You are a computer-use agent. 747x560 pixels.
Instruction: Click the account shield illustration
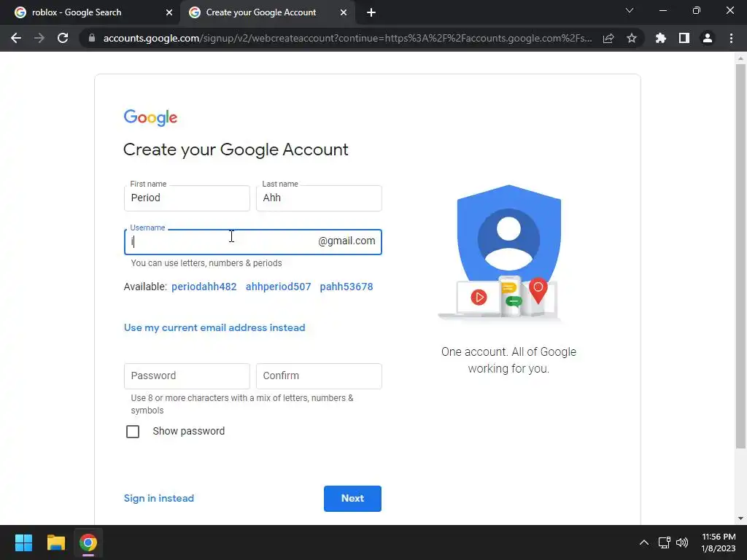point(508,252)
